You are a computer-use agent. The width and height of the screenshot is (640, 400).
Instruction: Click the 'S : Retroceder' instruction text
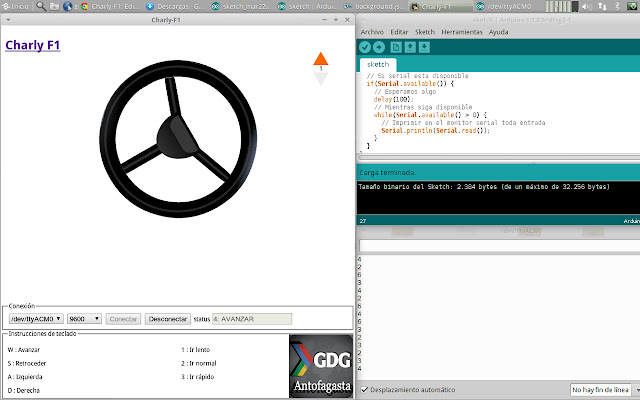click(27, 363)
